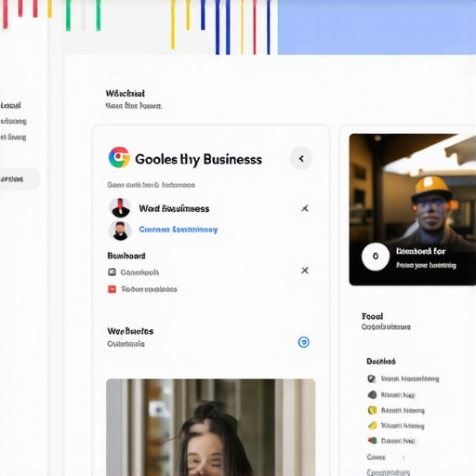Click the gray rounded-square icon row
The height and width of the screenshot is (476, 476).
click(x=134, y=272)
